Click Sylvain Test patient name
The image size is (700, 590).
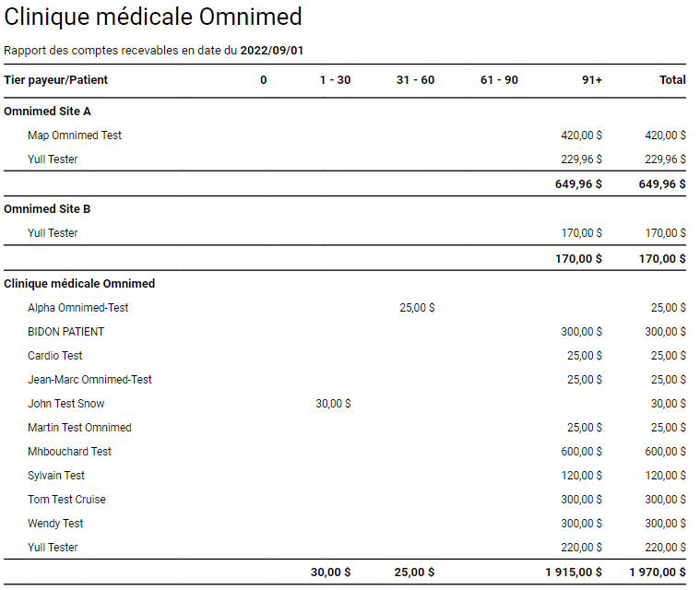coord(56,476)
